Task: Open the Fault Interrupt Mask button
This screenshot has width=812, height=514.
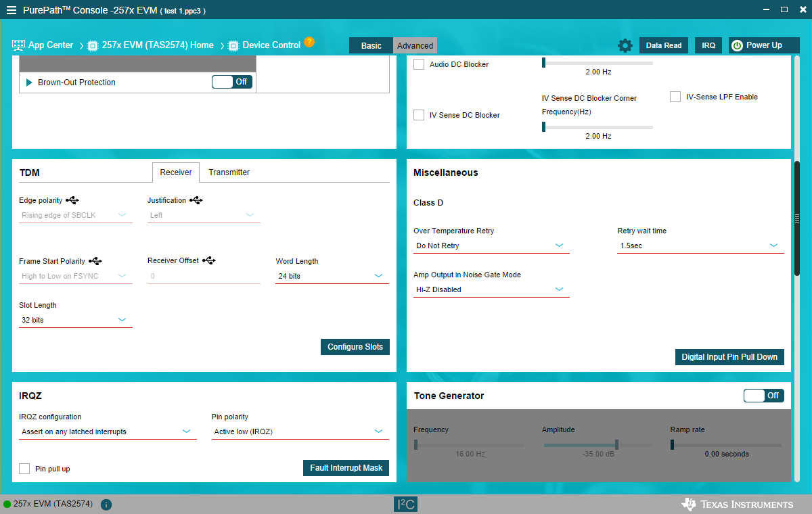Action: (x=346, y=468)
